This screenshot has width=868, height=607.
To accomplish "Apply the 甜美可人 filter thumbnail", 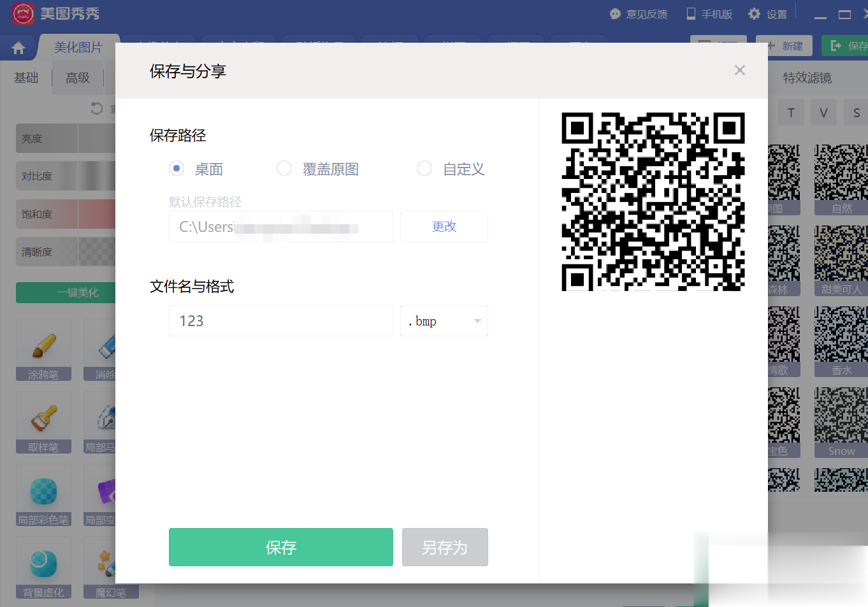I will [x=841, y=261].
